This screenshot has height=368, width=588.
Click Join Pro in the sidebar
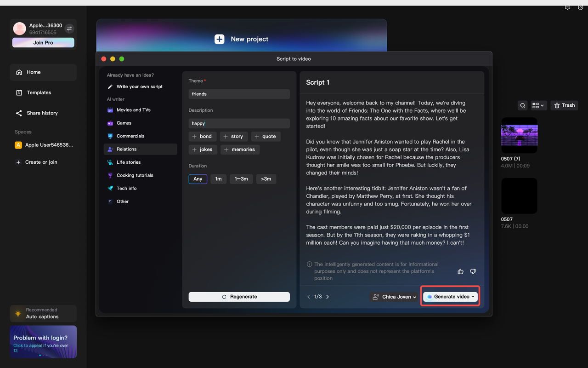coord(43,42)
